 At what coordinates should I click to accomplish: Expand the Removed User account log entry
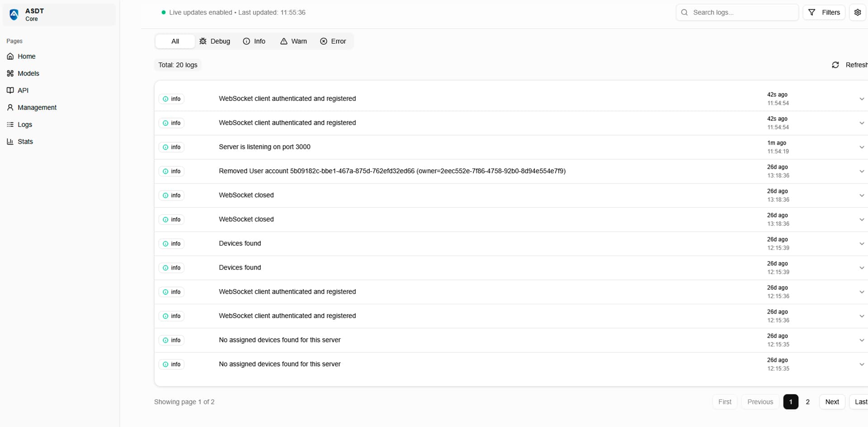point(861,171)
